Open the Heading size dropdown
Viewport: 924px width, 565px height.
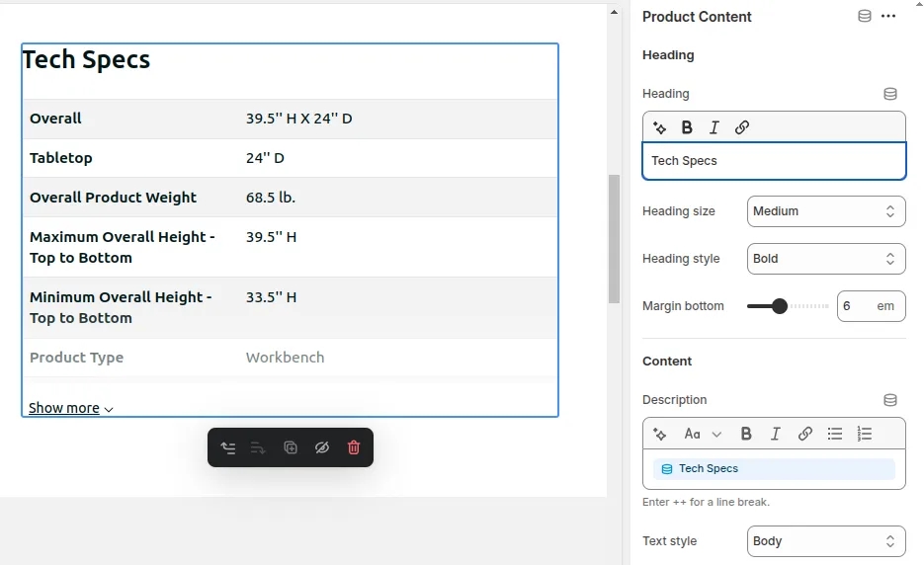coord(825,211)
